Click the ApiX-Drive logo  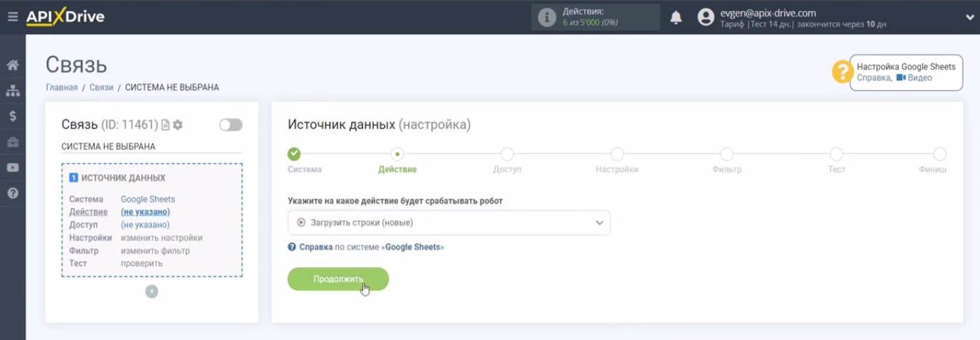pyautogui.click(x=65, y=16)
